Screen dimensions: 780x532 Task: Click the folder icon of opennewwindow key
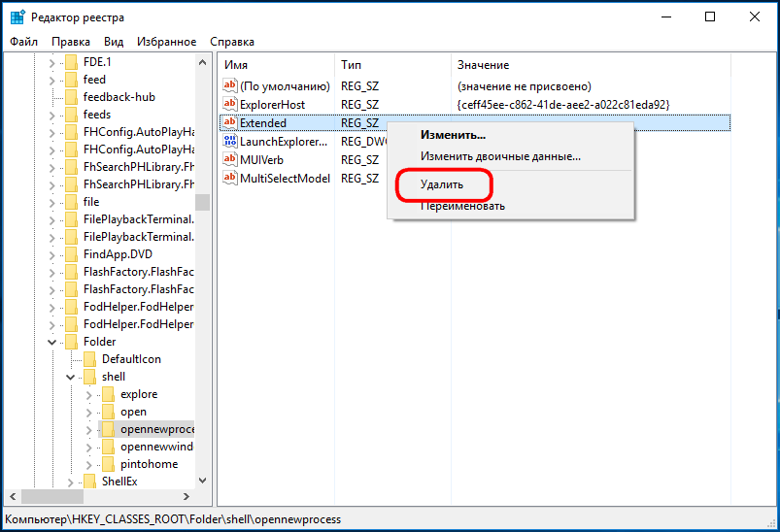(x=109, y=447)
